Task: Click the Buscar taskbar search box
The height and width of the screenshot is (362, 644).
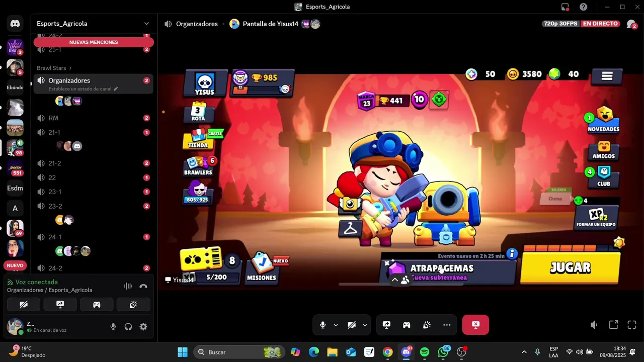Action: 239,352
